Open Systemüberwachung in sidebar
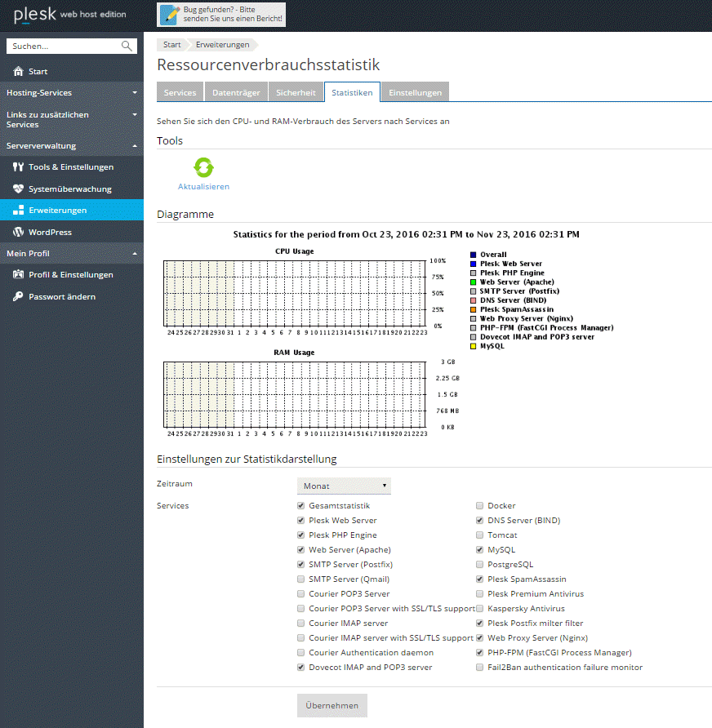712x728 pixels. pos(72,189)
